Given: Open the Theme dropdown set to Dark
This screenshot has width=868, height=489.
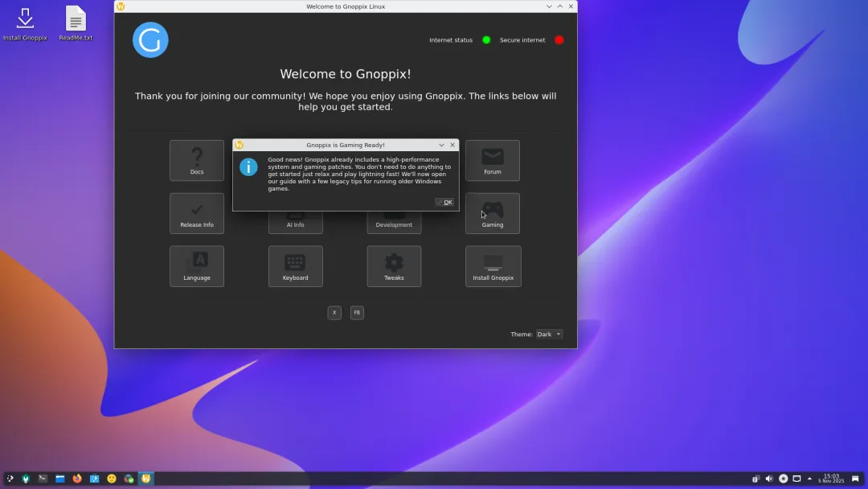Looking at the screenshot, I should [x=549, y=334].
